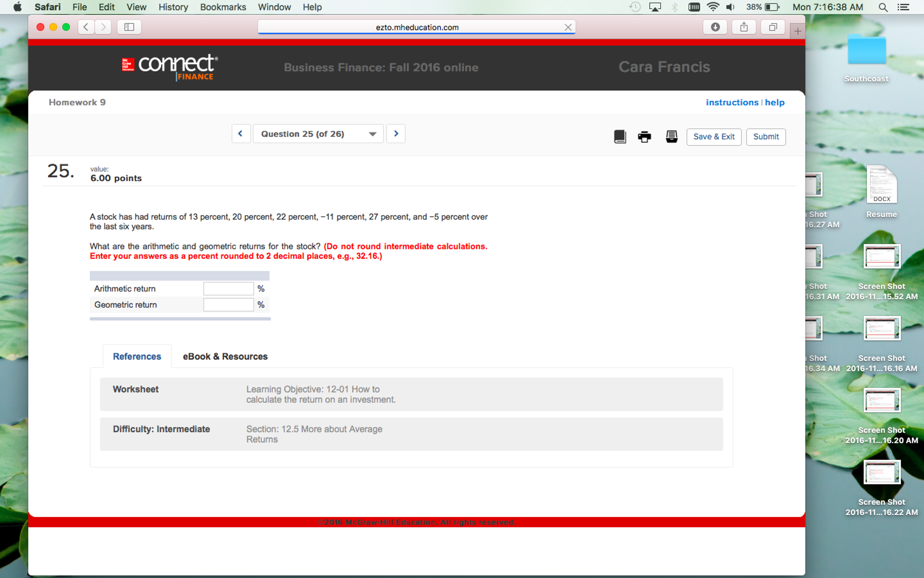The height and width of the screenshot is (578, 924).
Task: Click the Arithmetic return input field
Action: pos(229,288)
